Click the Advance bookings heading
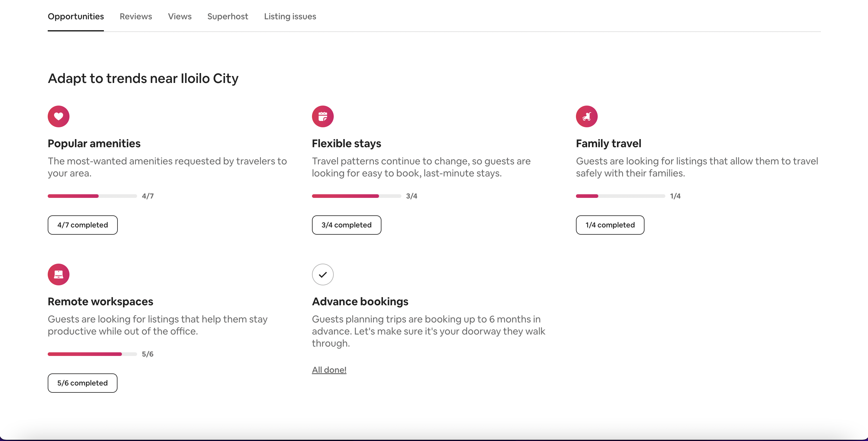Image resolution: width=868 pixels, height=441 pixels. point(360,301)
